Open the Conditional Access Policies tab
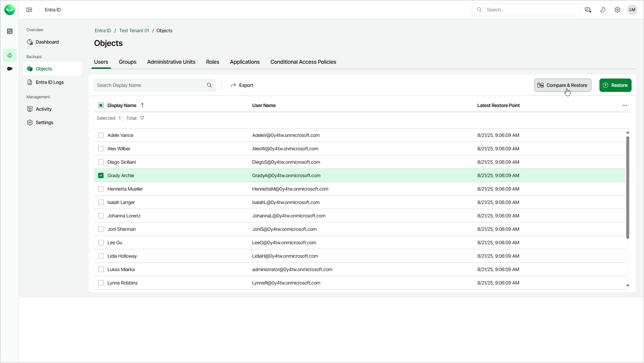This screenshot has height=363, width=644. (303, 62)
